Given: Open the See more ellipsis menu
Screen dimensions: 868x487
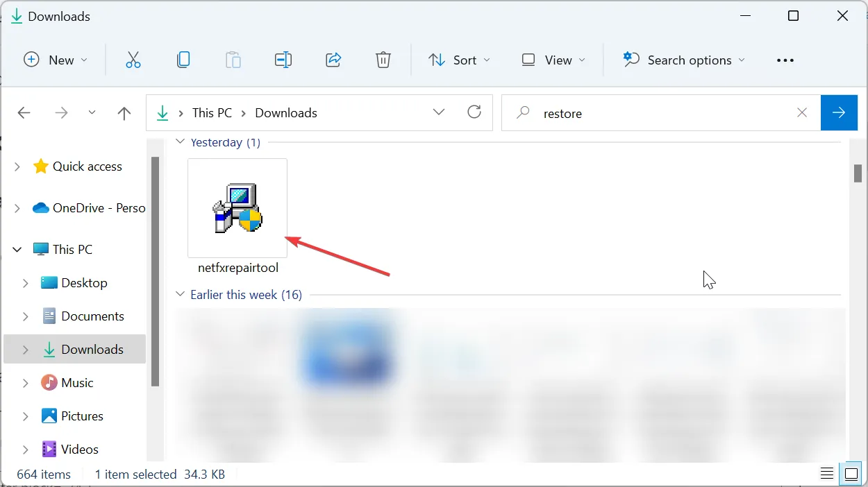Looking at the screenshot, I should click(785, 60).
